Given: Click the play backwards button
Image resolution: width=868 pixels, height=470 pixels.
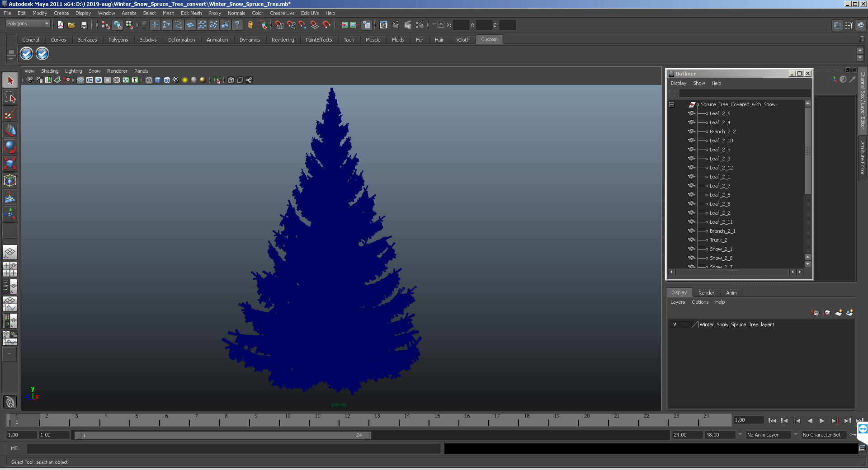Looking at the screenshot, I should tap(809, 421).
